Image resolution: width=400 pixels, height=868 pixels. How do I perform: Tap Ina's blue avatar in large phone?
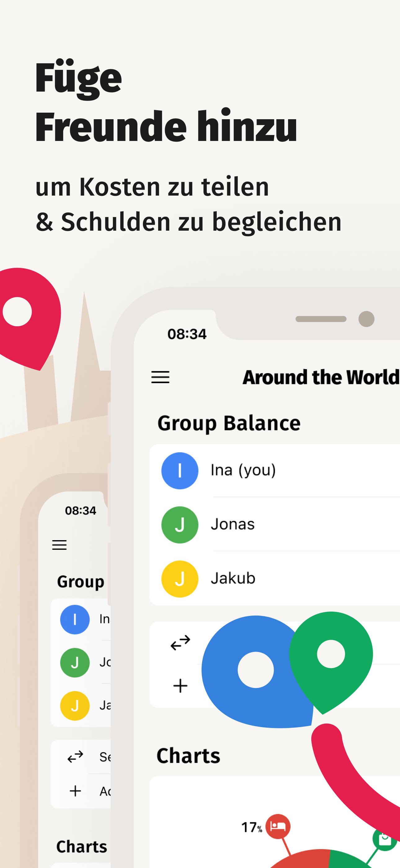180,470
